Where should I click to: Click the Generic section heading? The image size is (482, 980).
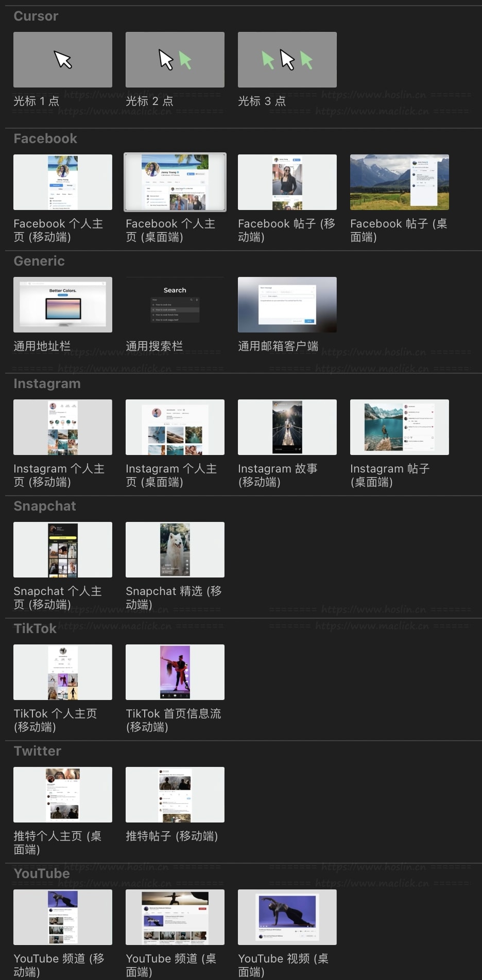tap(39, 261)
